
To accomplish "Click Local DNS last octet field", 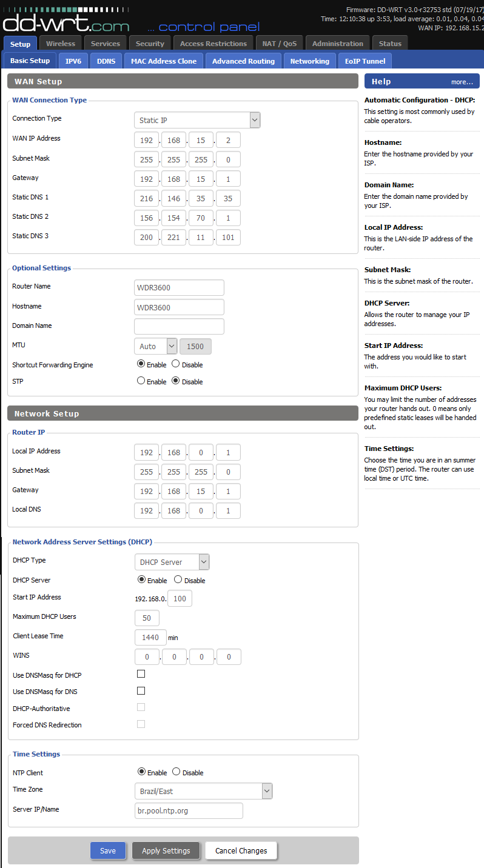I will (228, 510).
